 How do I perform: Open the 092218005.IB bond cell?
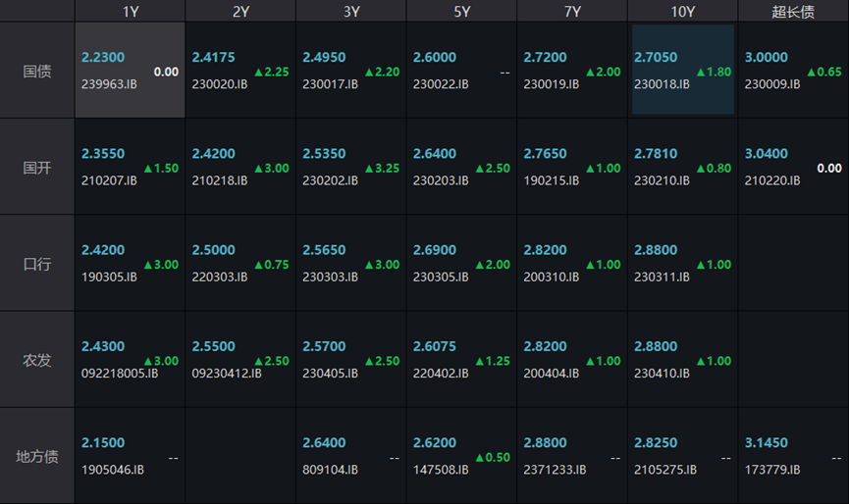pos(130,359)
